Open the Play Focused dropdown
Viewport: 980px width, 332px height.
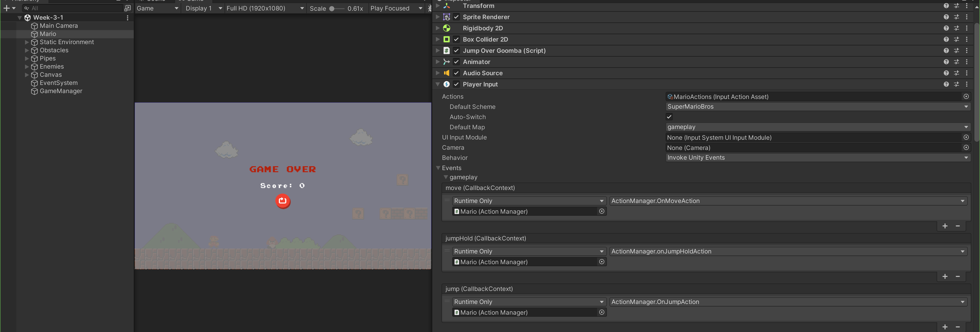point(396,8)
